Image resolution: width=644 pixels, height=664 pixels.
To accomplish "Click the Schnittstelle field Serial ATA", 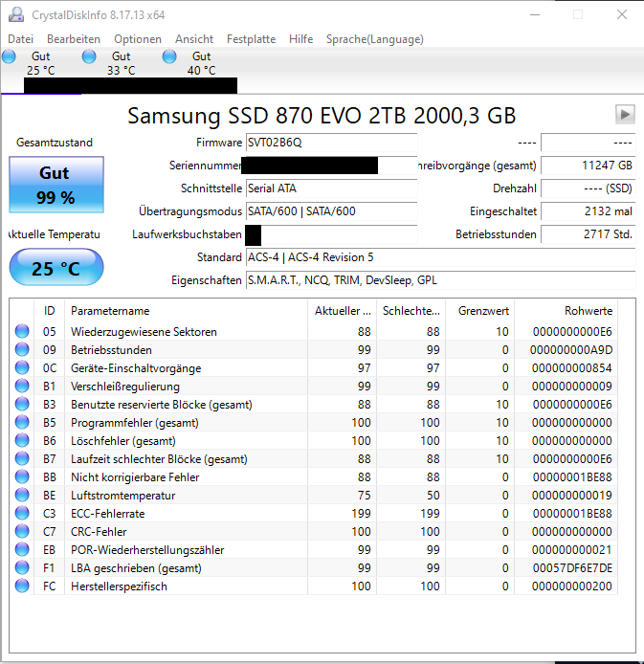I will (331, 188).
